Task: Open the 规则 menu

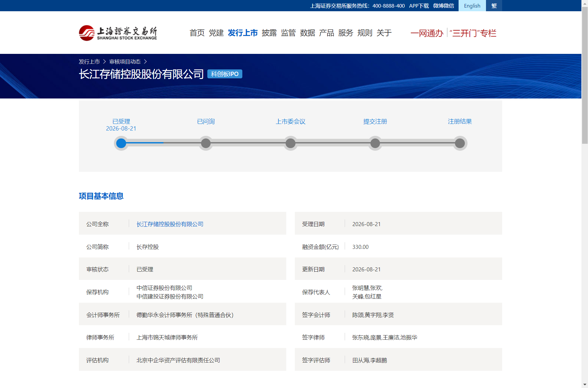Action: click(x=365, y=33)
